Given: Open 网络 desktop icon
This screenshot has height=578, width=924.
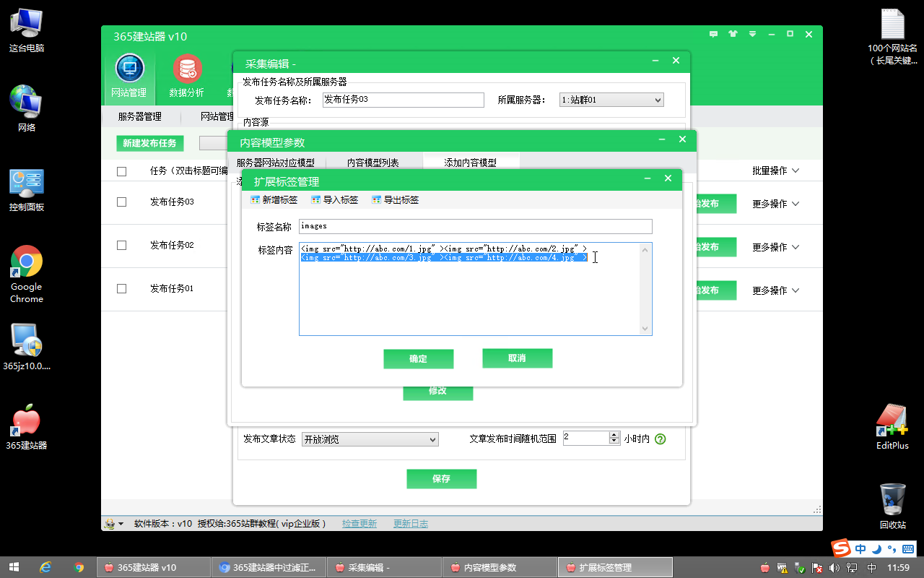Looking at the screenshot, I should [x=27, y=109].
